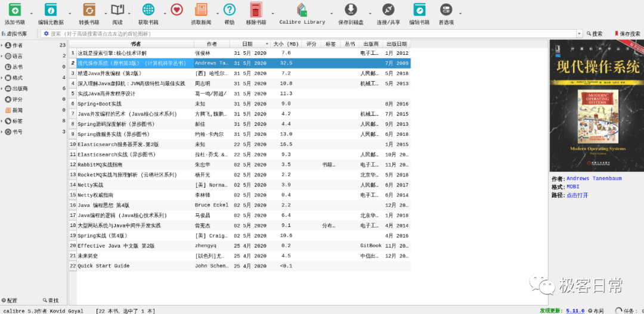Click the Publisher (出版商) column header

coord(370,44)
